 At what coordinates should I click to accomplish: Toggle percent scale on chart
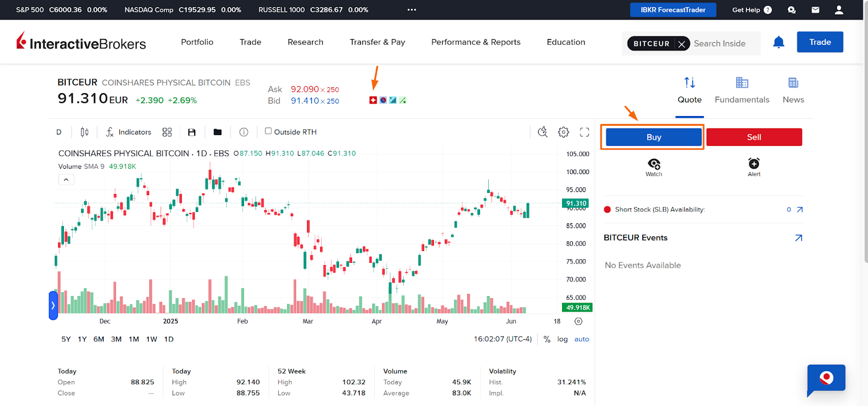coord(547,339)
